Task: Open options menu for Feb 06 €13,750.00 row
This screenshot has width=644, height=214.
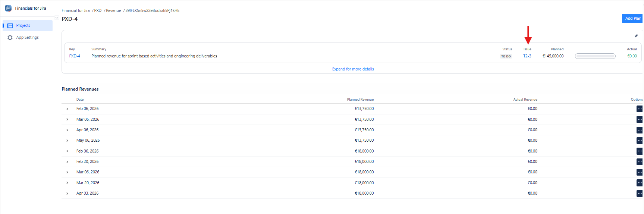Action: [640, 109]
